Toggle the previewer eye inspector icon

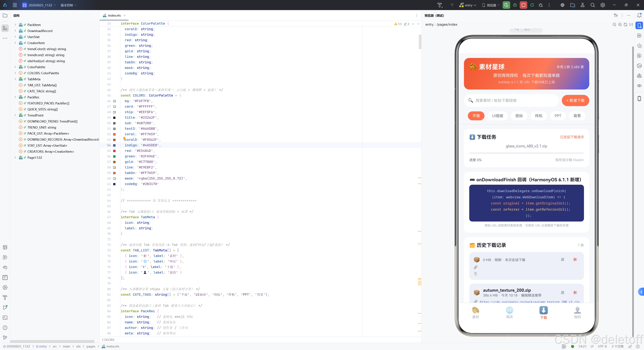click(639, 86)
